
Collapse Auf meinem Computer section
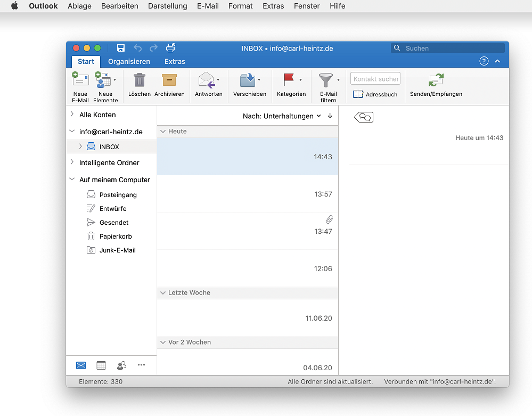pos(72,179)
